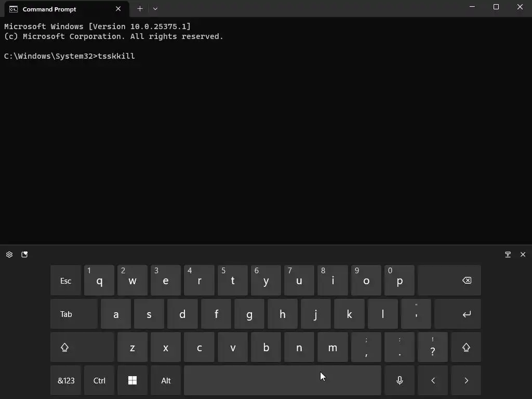Tap the Backspace key
This screenshot has width=532, height=399.
coord(449,281)
